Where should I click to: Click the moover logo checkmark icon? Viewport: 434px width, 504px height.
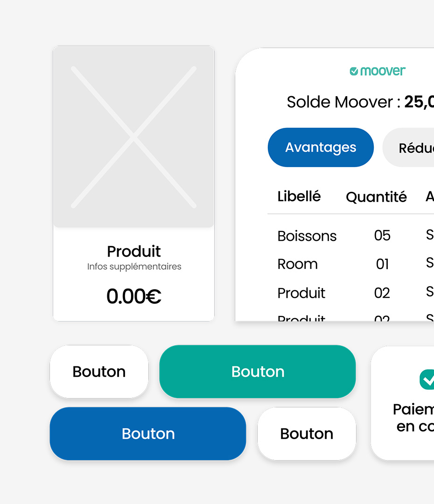pyautogui.click(x=354, y=71)
